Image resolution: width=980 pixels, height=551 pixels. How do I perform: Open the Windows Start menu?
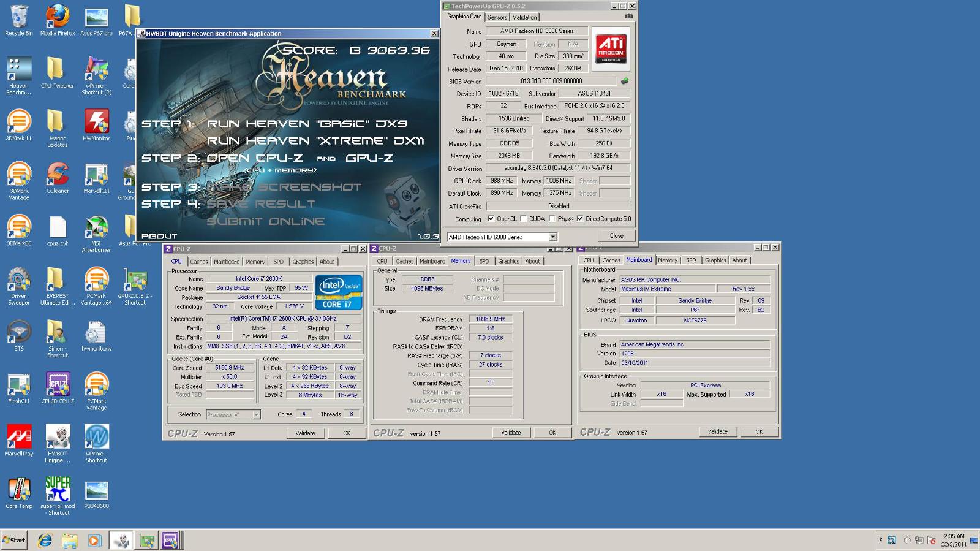[14, 540]
